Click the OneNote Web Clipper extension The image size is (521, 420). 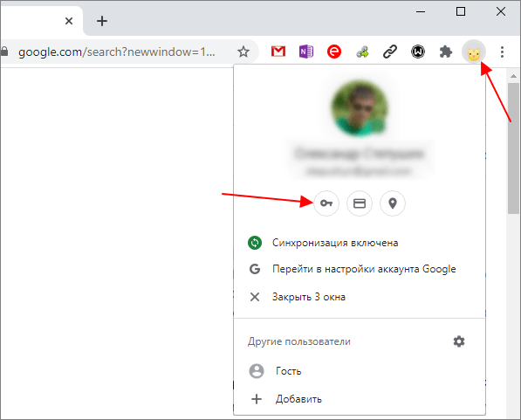[x=306, y=52]
